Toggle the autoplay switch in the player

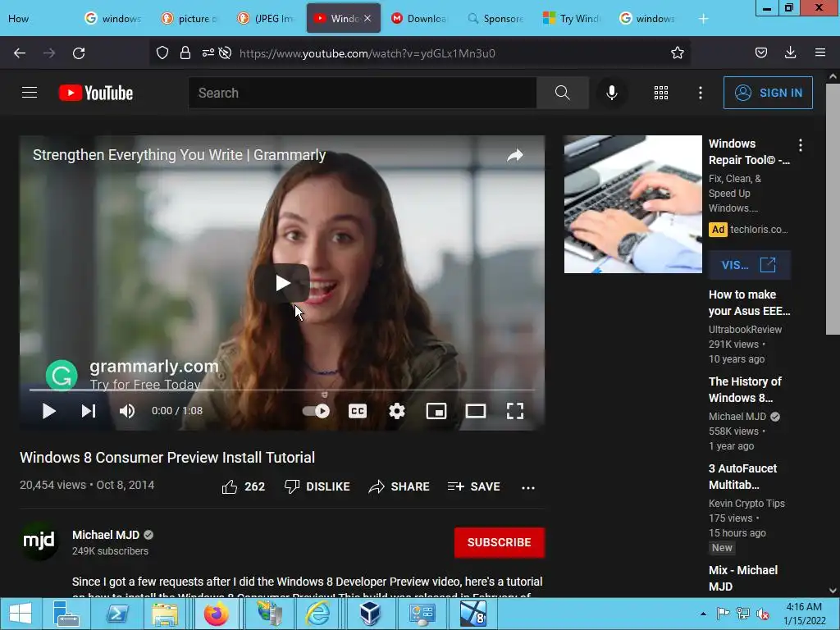pyautogui.click(x=316, y=411)
